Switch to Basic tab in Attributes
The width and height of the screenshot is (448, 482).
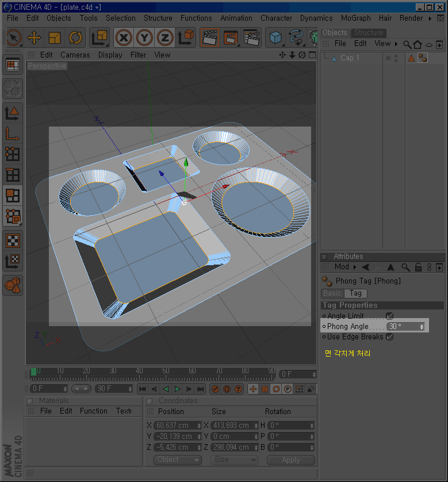pyautogui.click(x=332, y=293)
